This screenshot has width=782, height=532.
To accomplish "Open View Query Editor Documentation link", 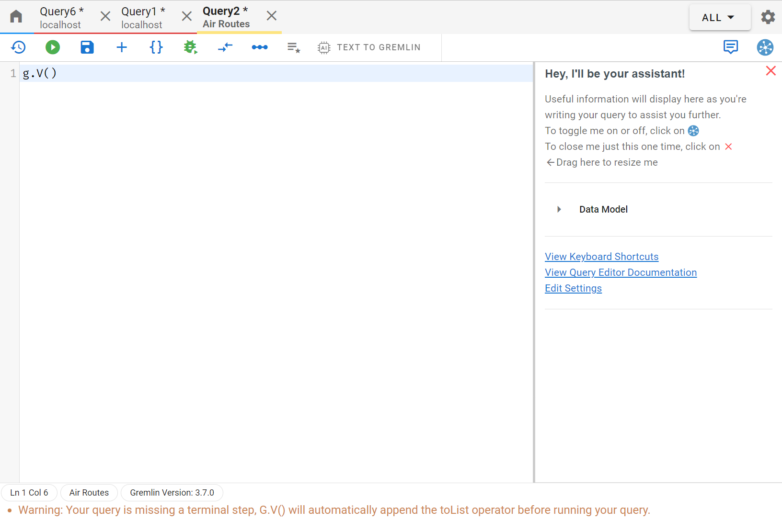I will tap(621, 272).
